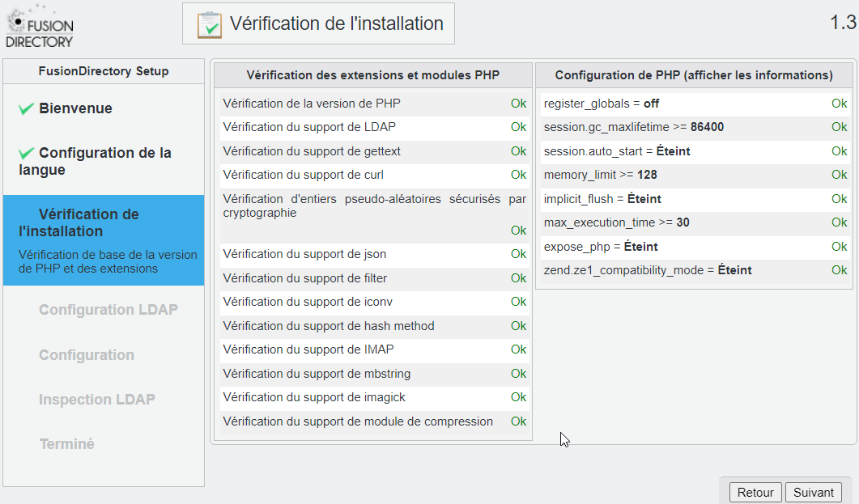This screenshot has height=504, width=859.
Task: Click Vérification du support de imagick row
Action: coord(374,397)
